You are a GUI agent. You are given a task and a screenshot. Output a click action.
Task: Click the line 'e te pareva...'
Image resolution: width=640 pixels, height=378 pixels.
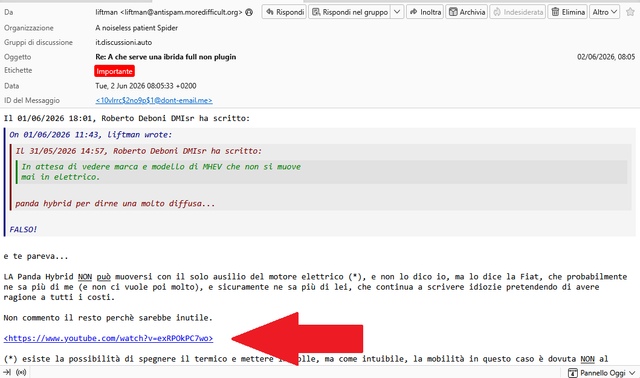click(x=36, y=256)
